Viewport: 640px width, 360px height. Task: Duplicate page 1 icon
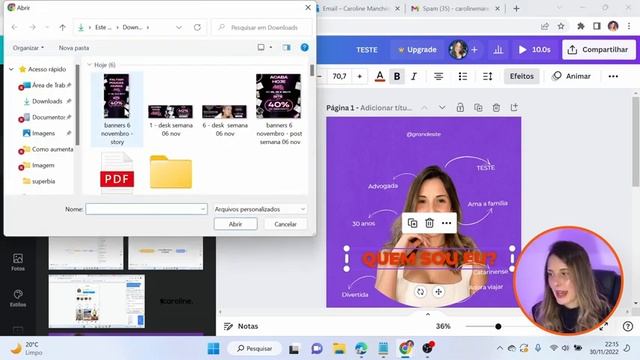(478, 107)
